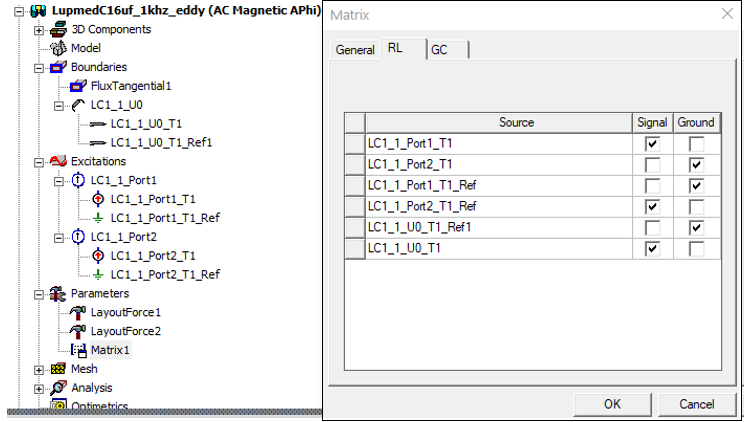
Task: Click the LC1_1_Port2_T1_Ref ground icon
Action: click(x=98, y=275)
